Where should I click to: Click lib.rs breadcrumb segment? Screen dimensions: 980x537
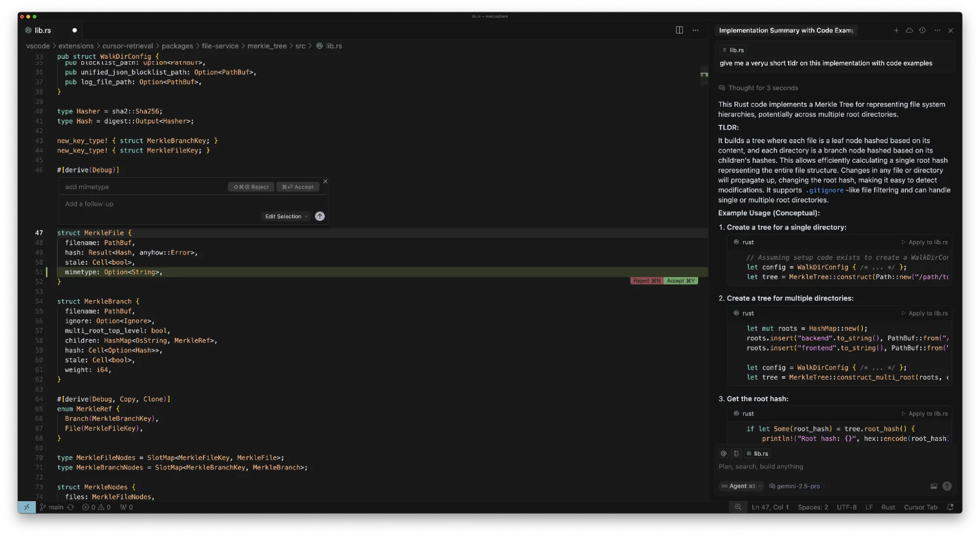point(329,46)
